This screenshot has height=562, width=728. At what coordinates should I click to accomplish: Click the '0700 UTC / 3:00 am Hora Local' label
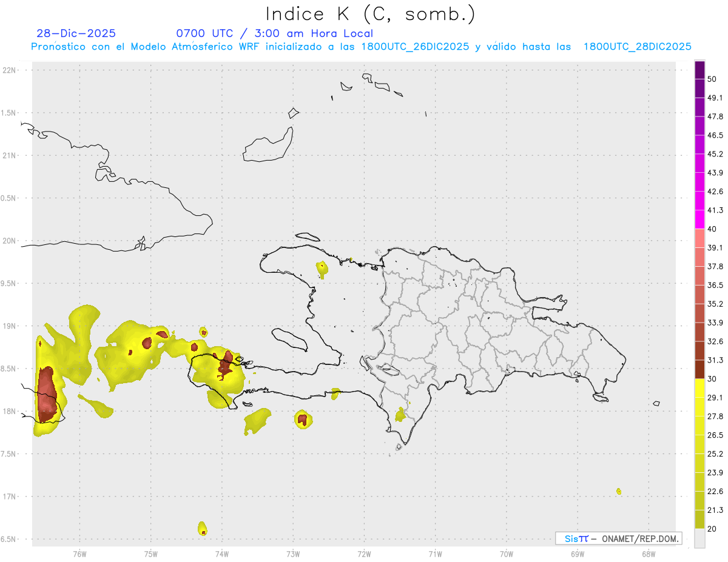(x=274, y=33)
